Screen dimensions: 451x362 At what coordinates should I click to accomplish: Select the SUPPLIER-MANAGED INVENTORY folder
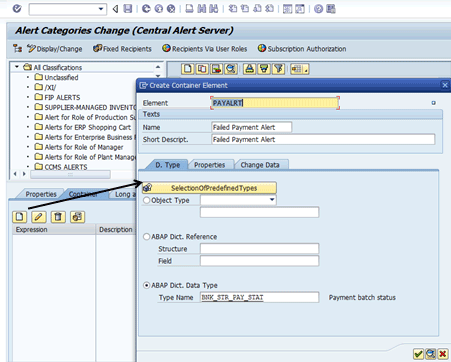click(x=85, y=107)
